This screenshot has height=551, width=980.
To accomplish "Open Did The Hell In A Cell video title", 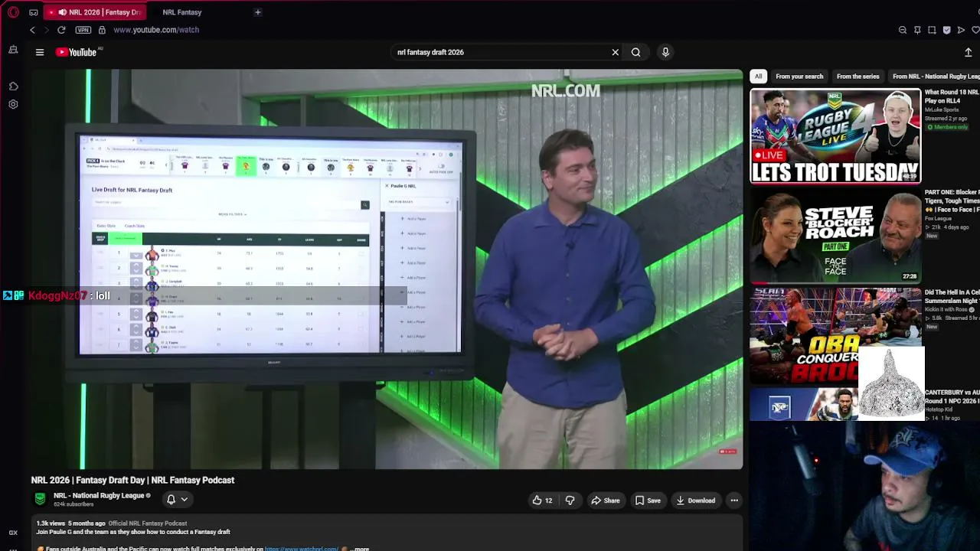I will [x=952, y=296].
